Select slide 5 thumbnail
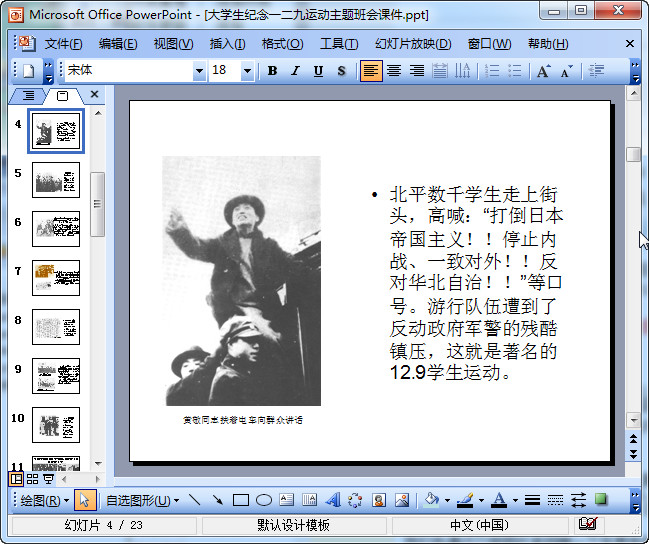 (56, 180)
